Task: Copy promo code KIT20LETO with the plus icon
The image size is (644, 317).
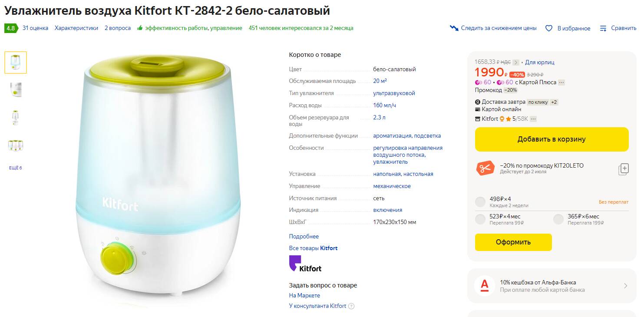Action: 624,169
